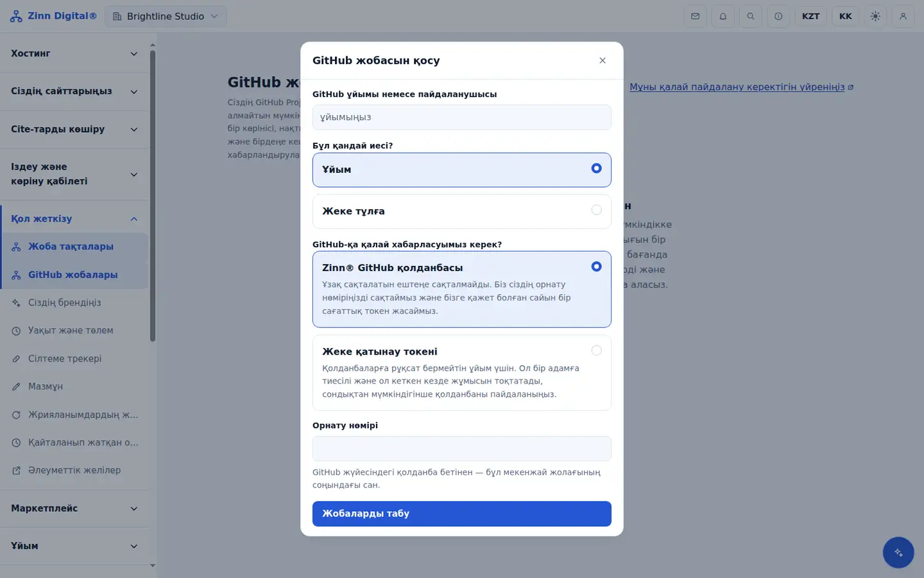Expand Іздеу және көріну қабілеті section
This screenshot has height=578, width=924.
(74, 174)
